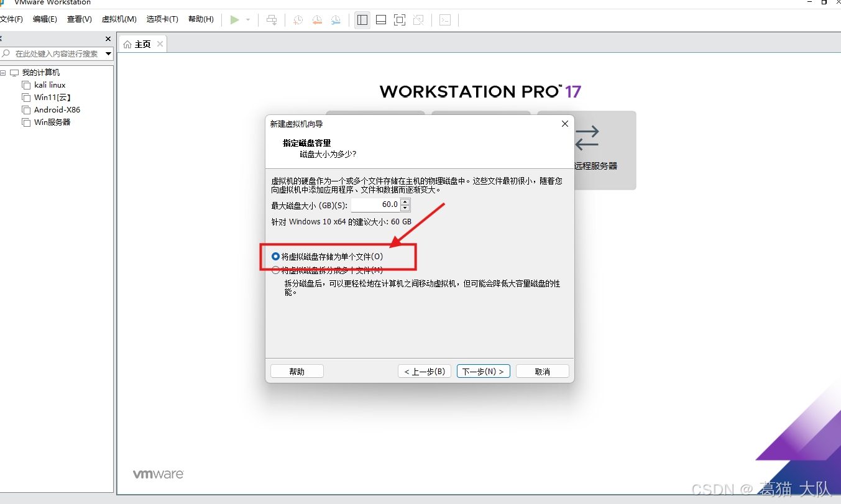Select the Win服务器 virtual machine

coord(52,122)
